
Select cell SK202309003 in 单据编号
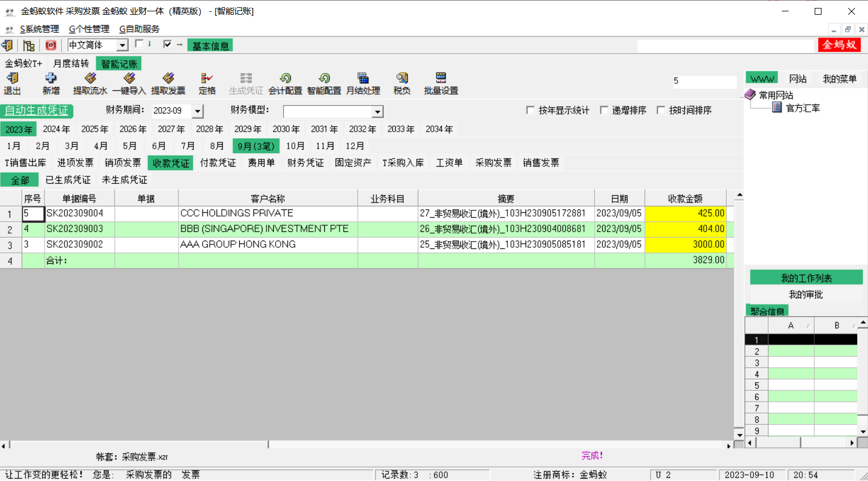point(79,229)
